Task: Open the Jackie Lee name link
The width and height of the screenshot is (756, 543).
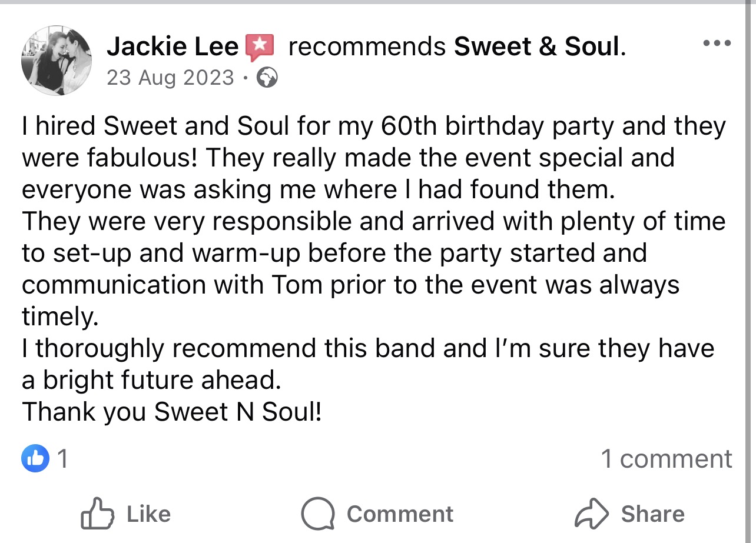Action: tap(173, 47)
